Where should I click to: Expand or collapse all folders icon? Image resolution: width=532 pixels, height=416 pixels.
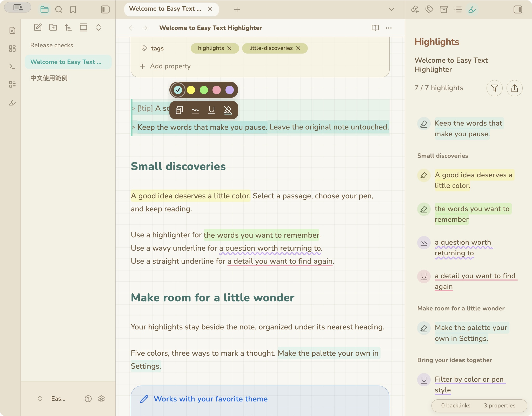[98, 27]
